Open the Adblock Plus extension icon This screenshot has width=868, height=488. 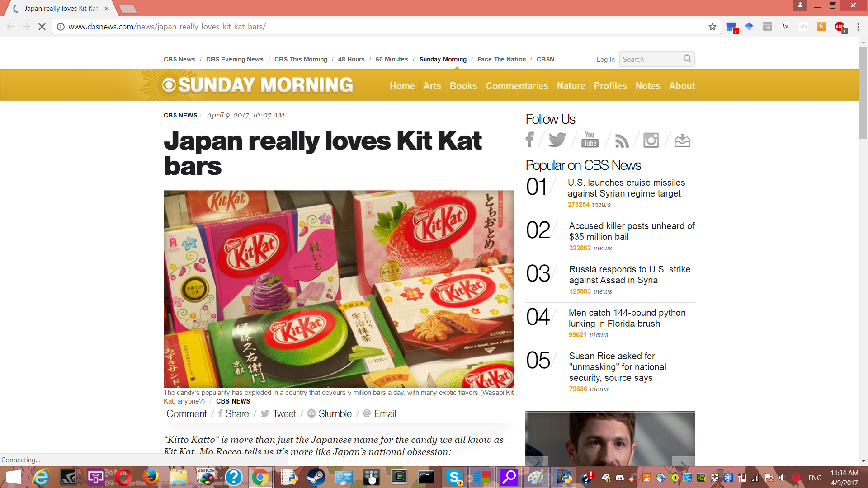(x=840, y=27)
